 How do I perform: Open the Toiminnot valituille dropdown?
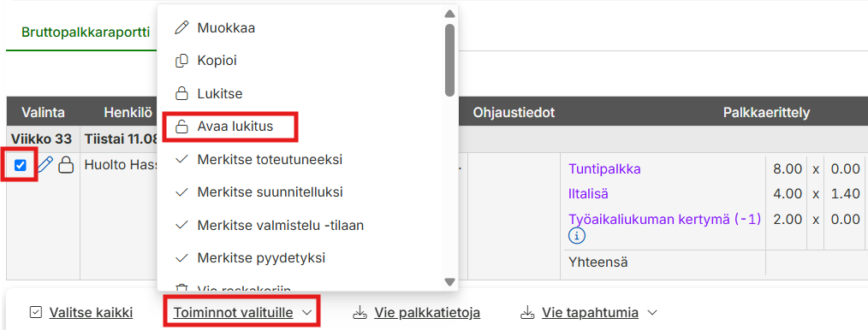tap(243, 313)
